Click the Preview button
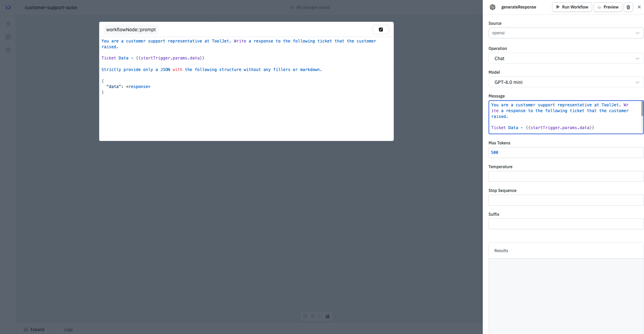Image resolution: width=644 pixels, height=334 pixels. (607, 7)
